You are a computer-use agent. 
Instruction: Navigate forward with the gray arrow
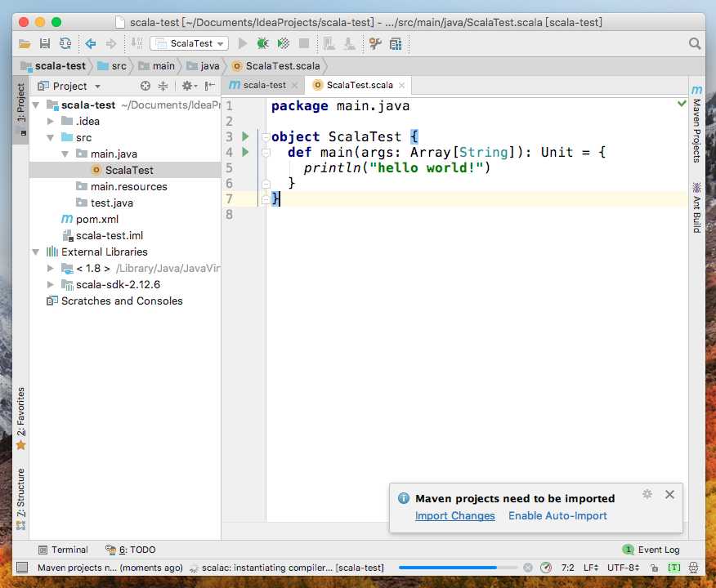coord(111,44)
